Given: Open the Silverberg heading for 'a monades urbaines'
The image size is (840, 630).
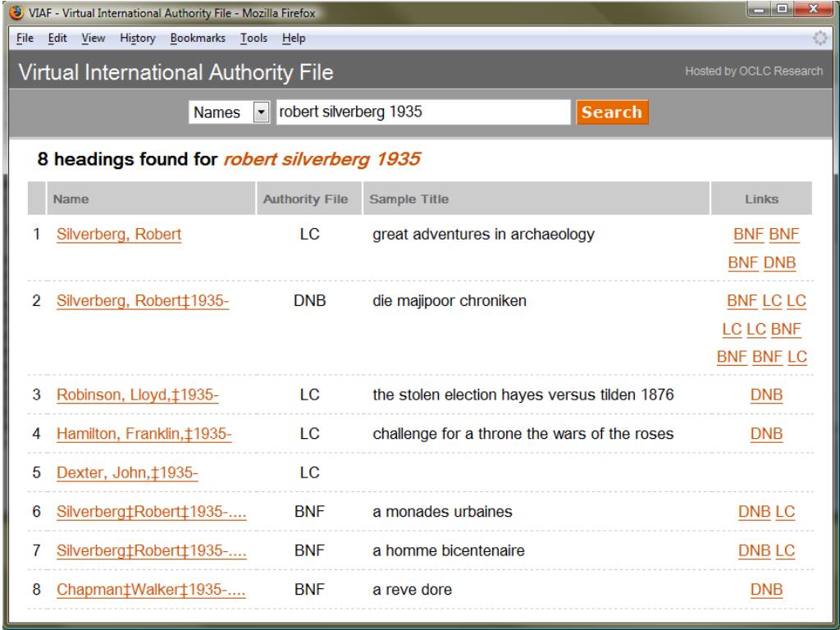Looking at the screenshot, I should click(x=152, y=512).
